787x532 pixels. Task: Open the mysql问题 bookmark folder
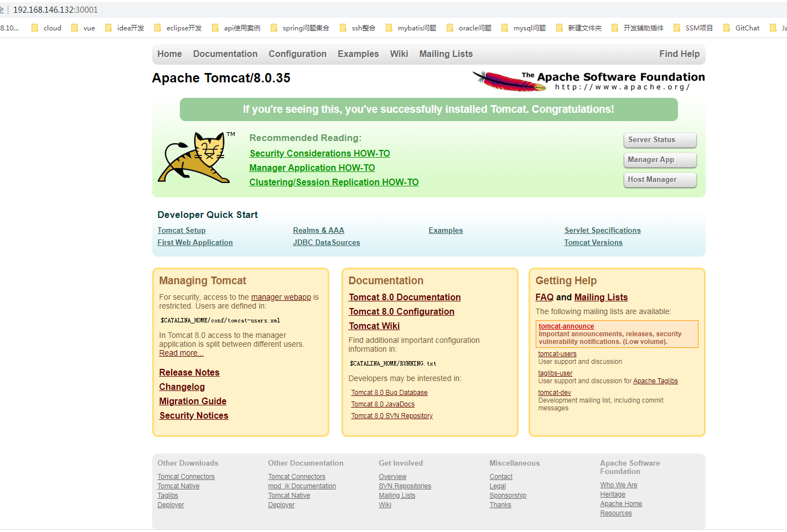[524, 28]
